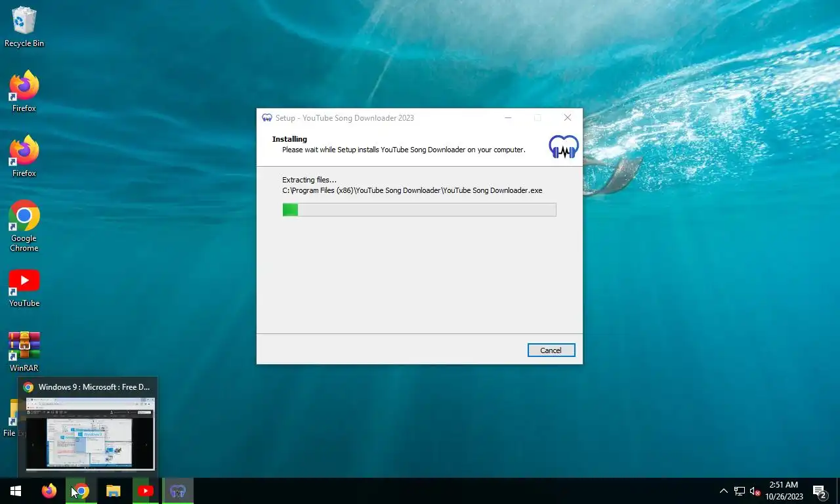Click the 'Windows 9 : Microsoft' preview title

[x=94, y=387]
